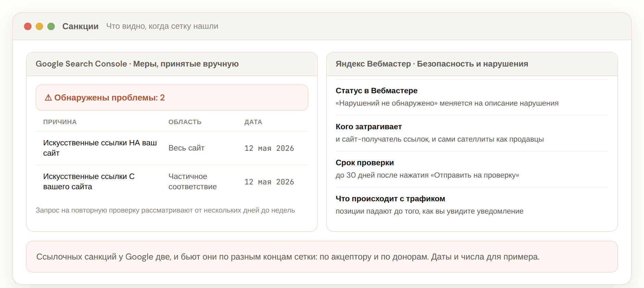
Task: Click text '«Нарушений не обнаружено» меняется...'
Action: click(x=447, y=103)
